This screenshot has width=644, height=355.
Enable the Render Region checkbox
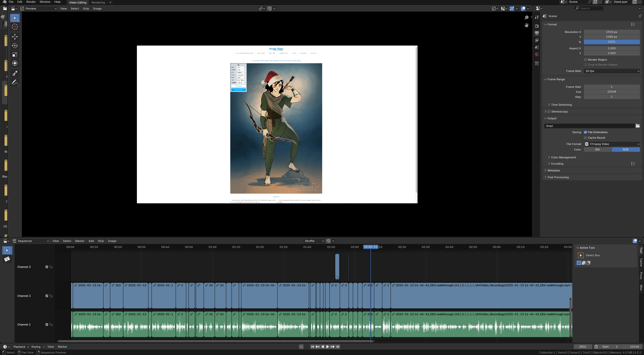point(585,60)
